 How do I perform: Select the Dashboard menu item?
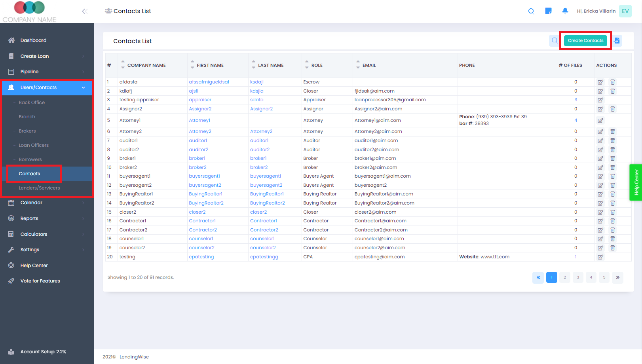(33, 40)
